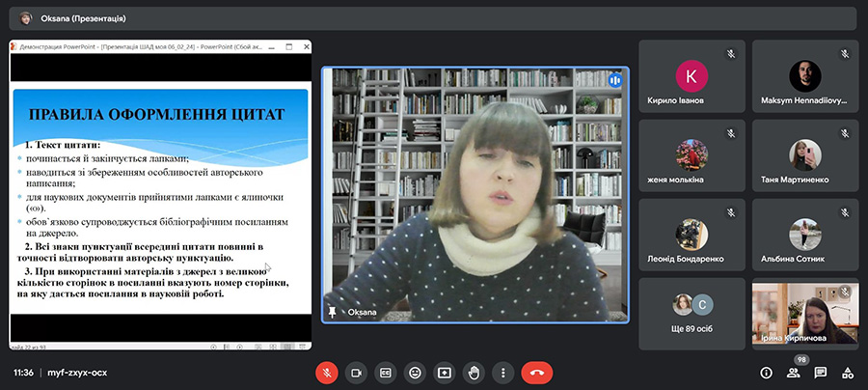
Task: Select Таня Мартиненко participant tile
Action: pos(805,155)
